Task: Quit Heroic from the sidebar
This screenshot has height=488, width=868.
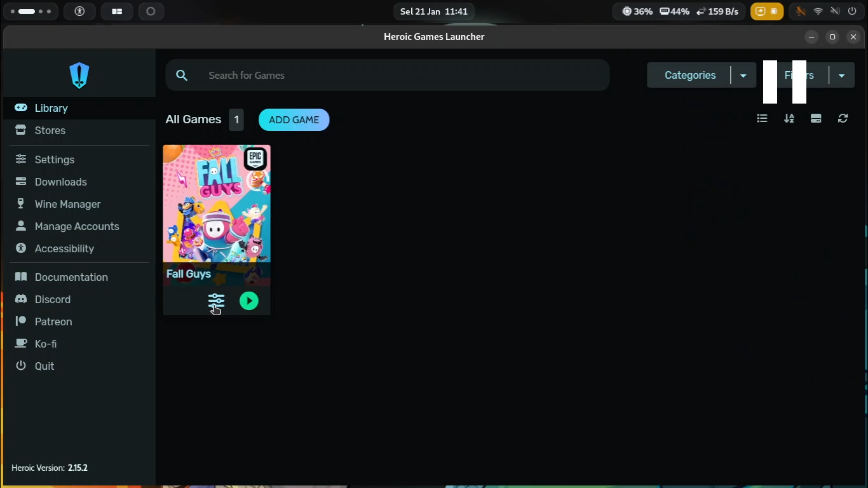Action: (x=79, y=366)
